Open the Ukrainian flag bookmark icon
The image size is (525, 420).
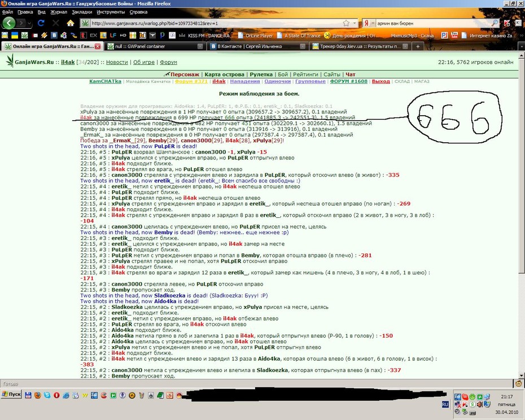(x=15, y=35)
